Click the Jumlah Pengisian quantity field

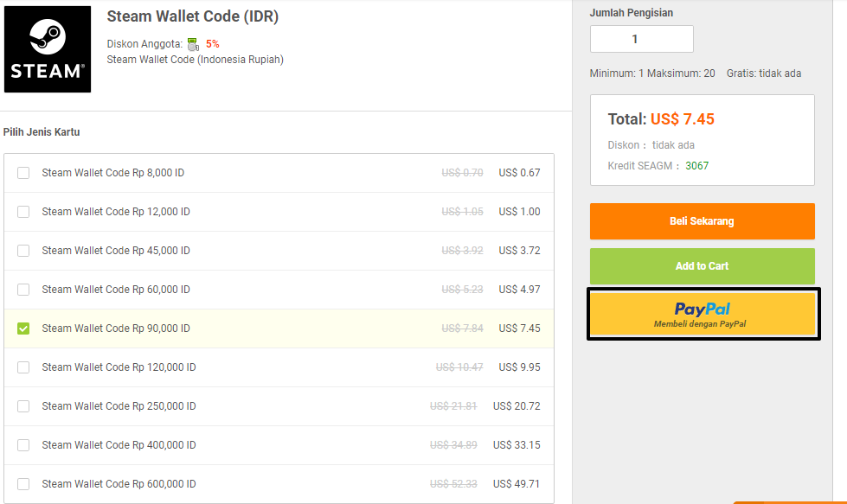click(x=641, y=39)
